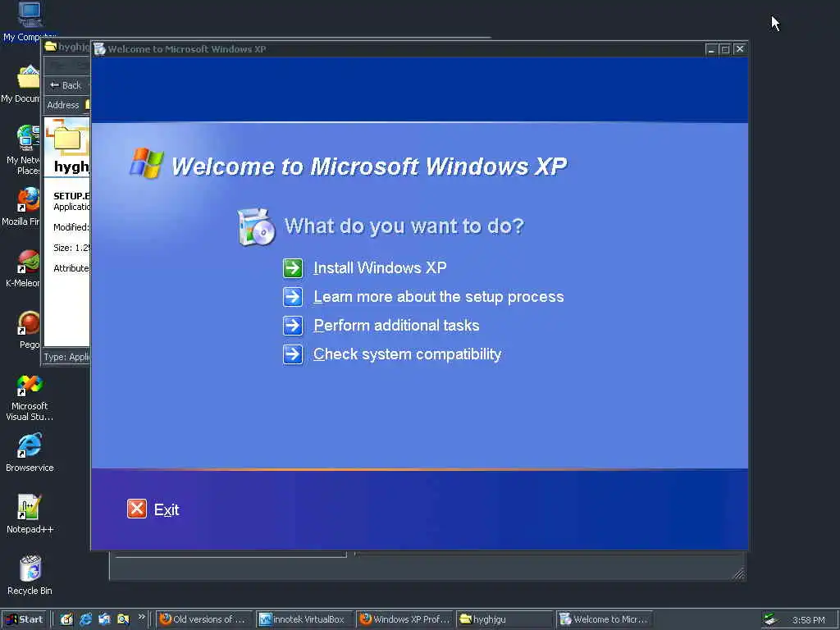This screenshot has width=840, height=630.
Task: Click Welcome to Micr taskbar button
Action: 605,619
